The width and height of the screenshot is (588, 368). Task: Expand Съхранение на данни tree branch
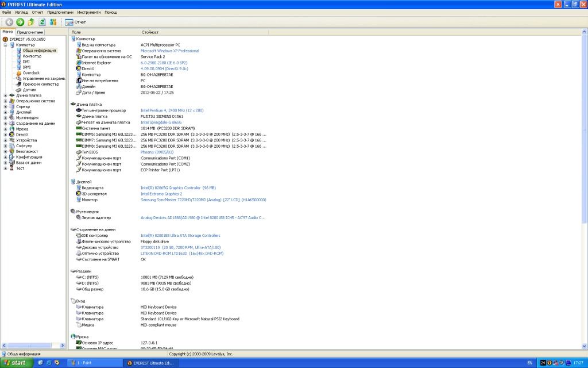point(5,123)
